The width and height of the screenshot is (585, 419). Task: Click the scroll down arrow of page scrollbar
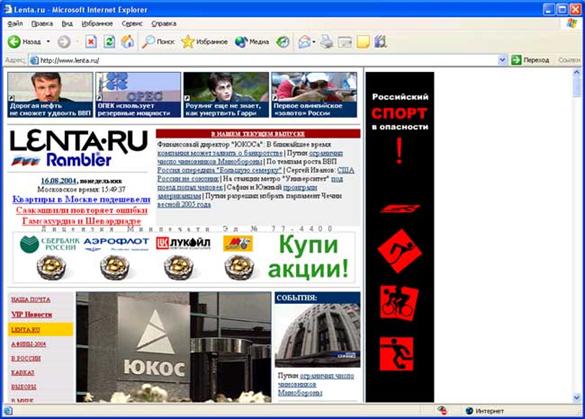(577, 398)
